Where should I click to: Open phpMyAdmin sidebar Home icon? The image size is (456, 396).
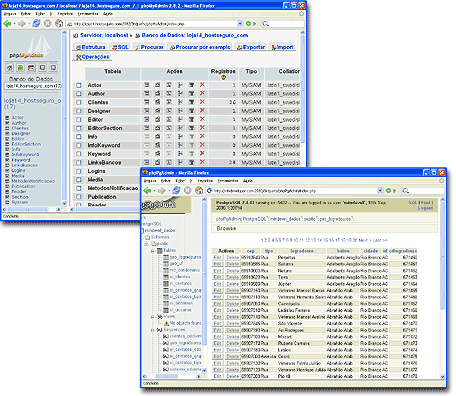coord(10,68)
